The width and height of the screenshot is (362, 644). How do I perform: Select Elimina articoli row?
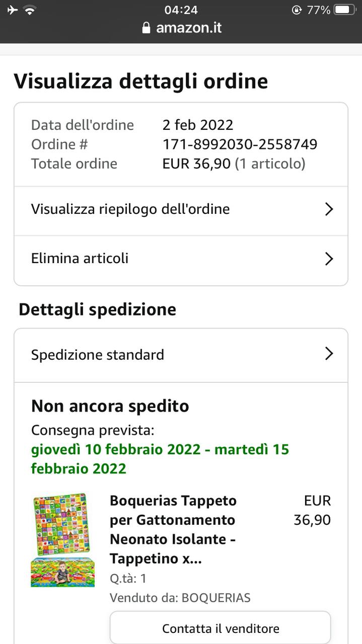point(80,259)
